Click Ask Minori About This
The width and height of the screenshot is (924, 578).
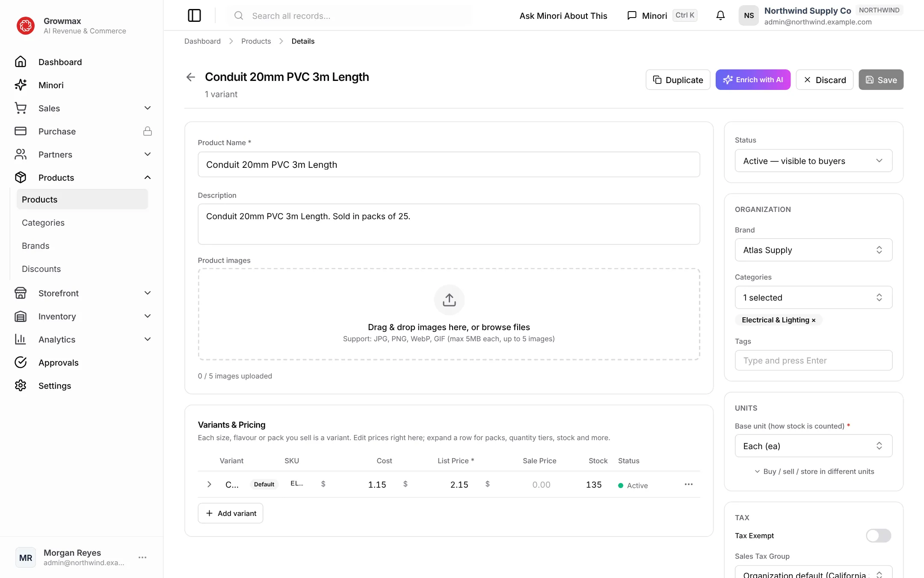pos(563,16)
